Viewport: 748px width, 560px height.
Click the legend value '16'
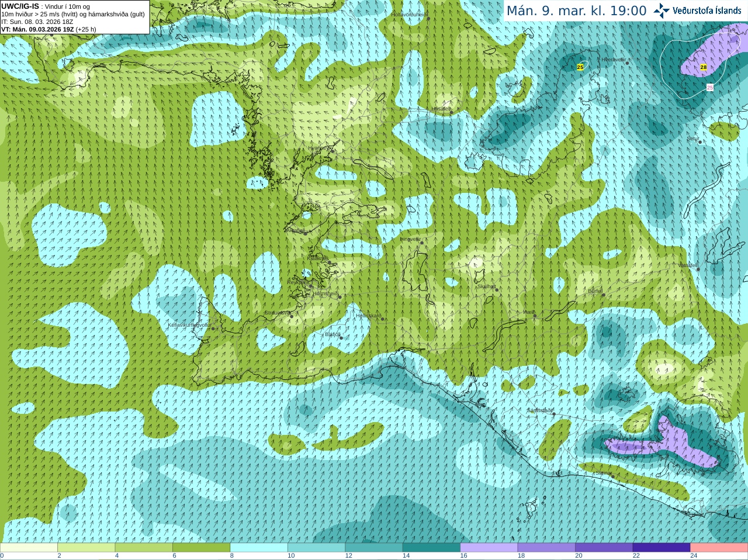point(463,556)
